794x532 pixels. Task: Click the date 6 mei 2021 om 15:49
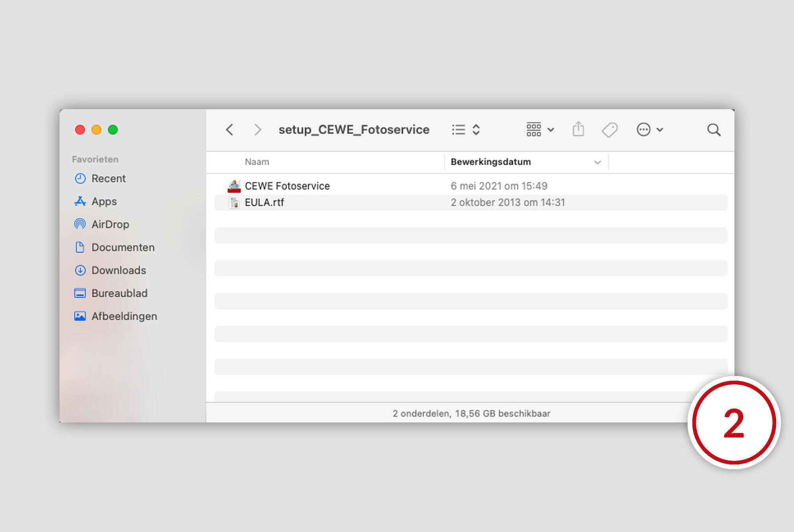point(499,186)
